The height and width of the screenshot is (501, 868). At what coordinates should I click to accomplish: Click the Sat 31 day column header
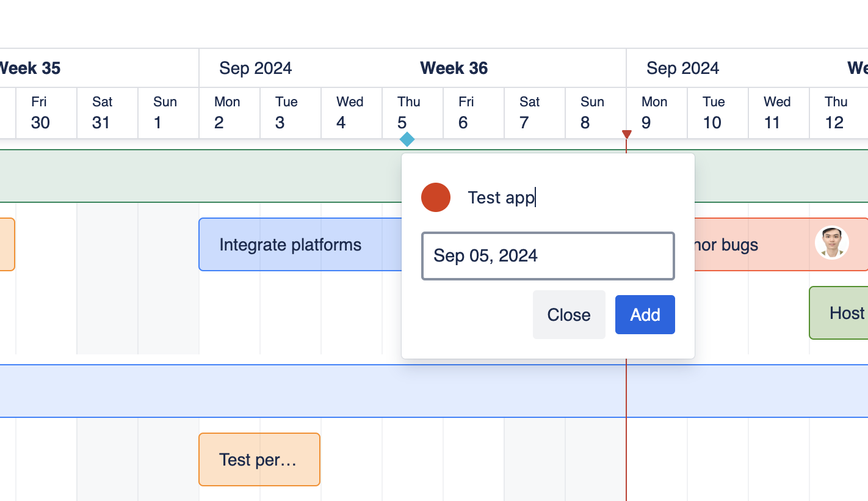point(107,113)
